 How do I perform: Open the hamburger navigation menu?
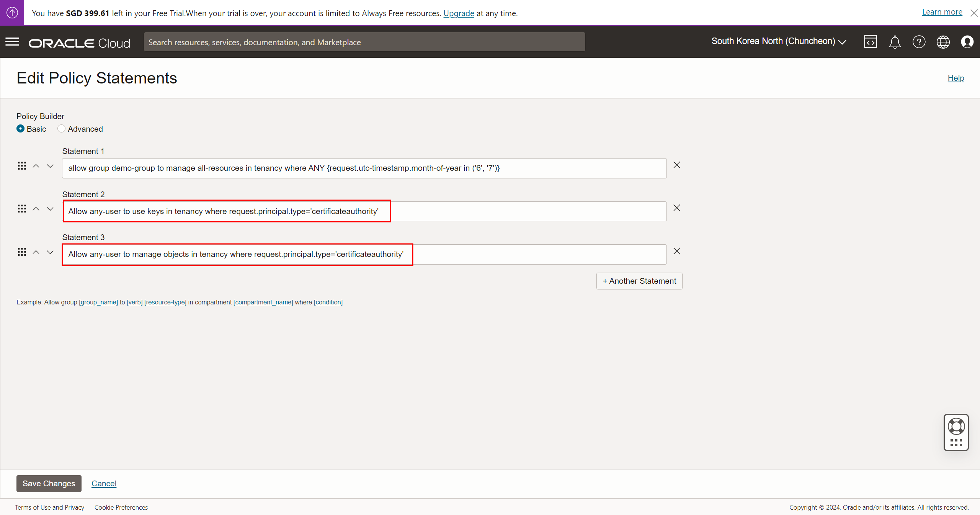click(12, 42)
